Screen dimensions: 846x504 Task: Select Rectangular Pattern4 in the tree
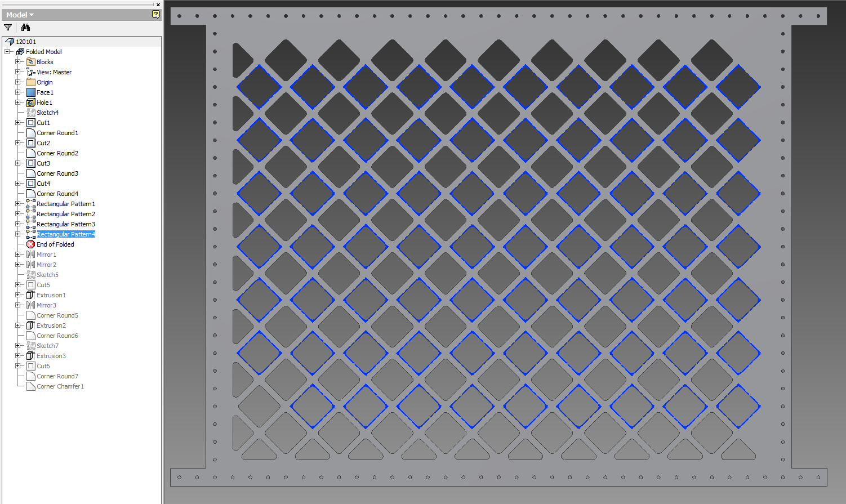[66, 234]
